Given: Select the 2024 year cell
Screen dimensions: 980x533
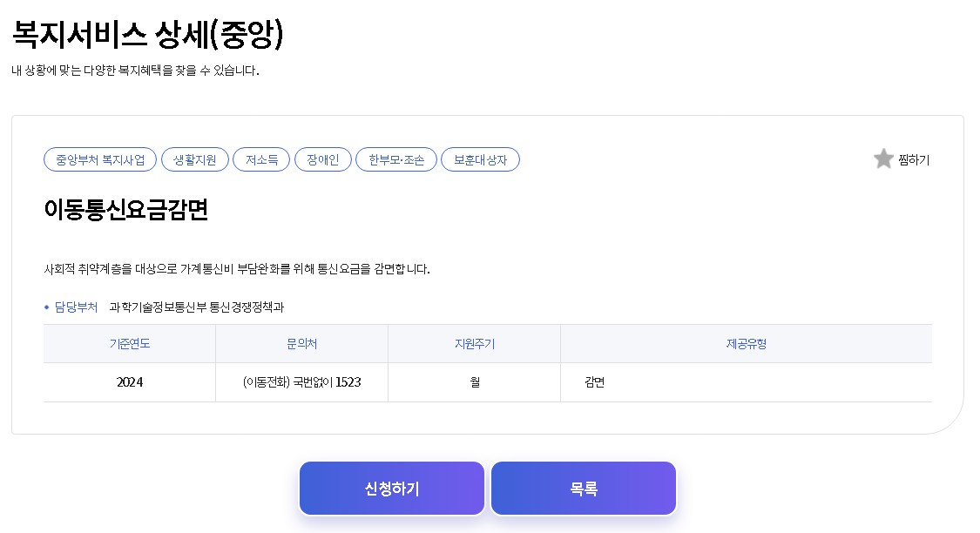Looking at the screenshot, I should pos(129,381).
